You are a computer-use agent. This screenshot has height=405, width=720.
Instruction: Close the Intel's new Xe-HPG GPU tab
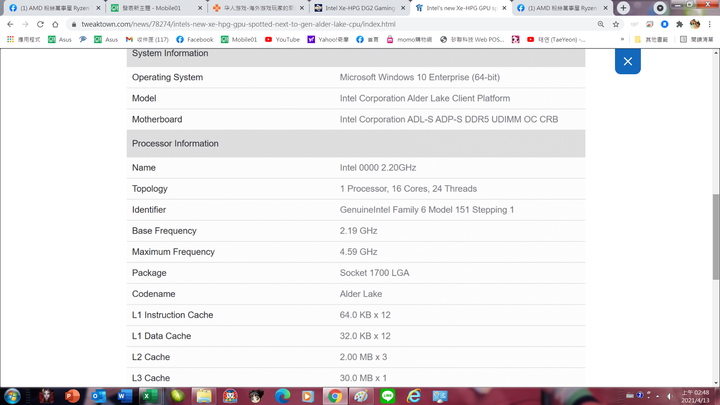[504, 8]
